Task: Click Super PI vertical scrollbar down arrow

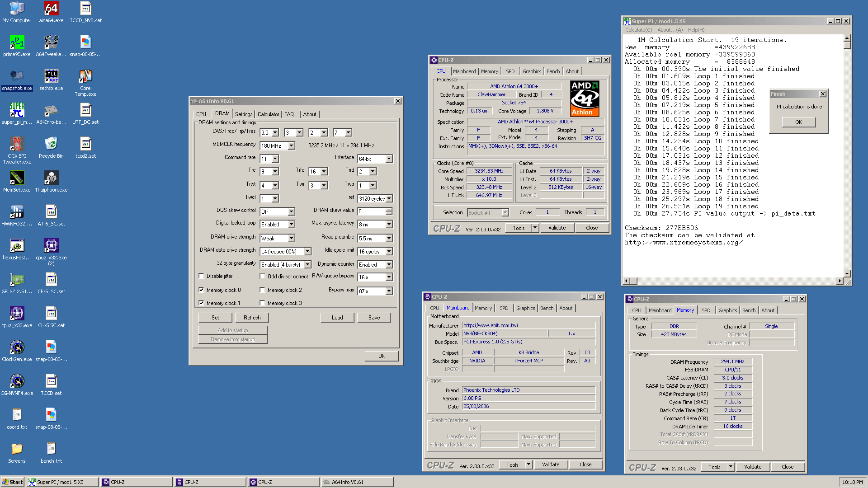Action: (847, 273)
